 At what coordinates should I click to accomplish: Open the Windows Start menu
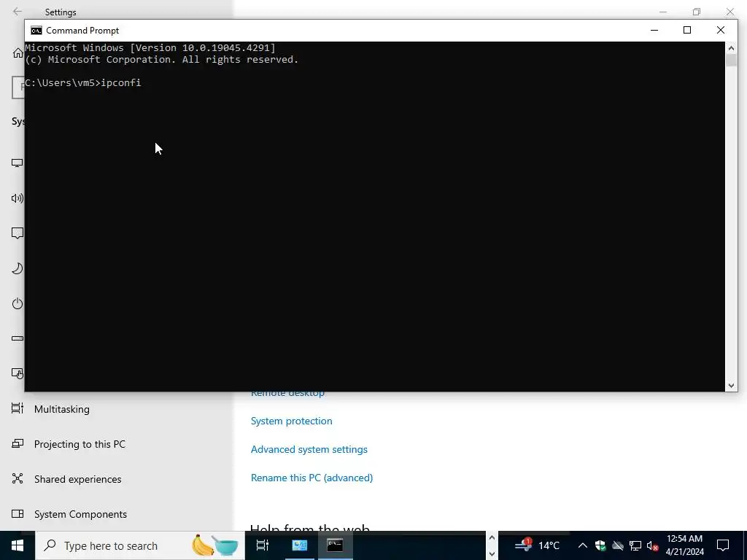click(x=18, y=545)
